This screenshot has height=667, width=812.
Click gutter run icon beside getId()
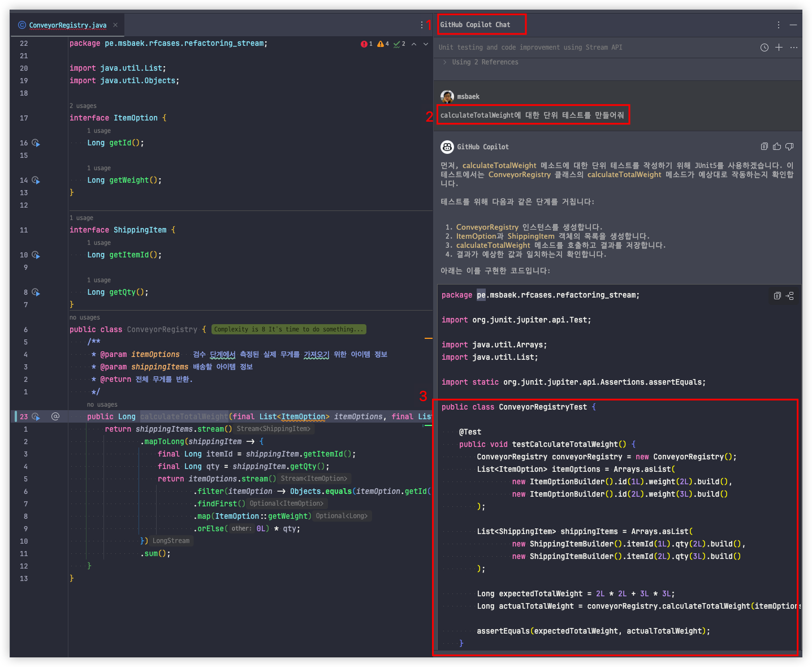[36, 143]
